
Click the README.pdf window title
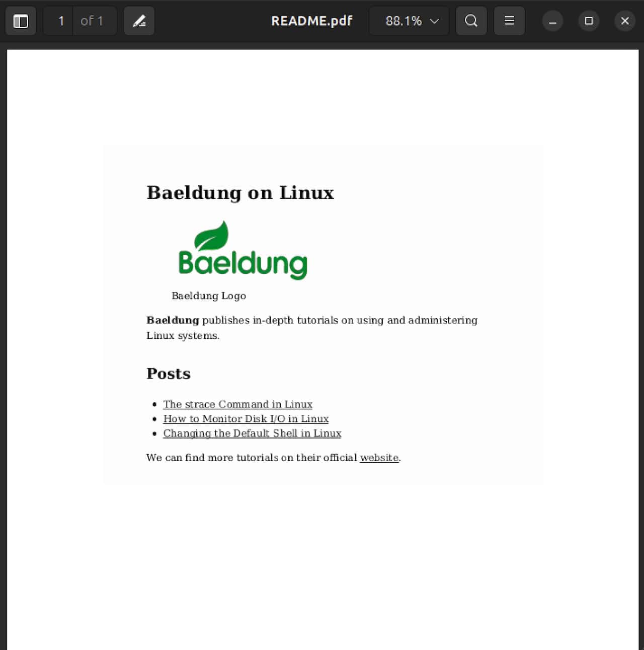[x=311, y=21]
